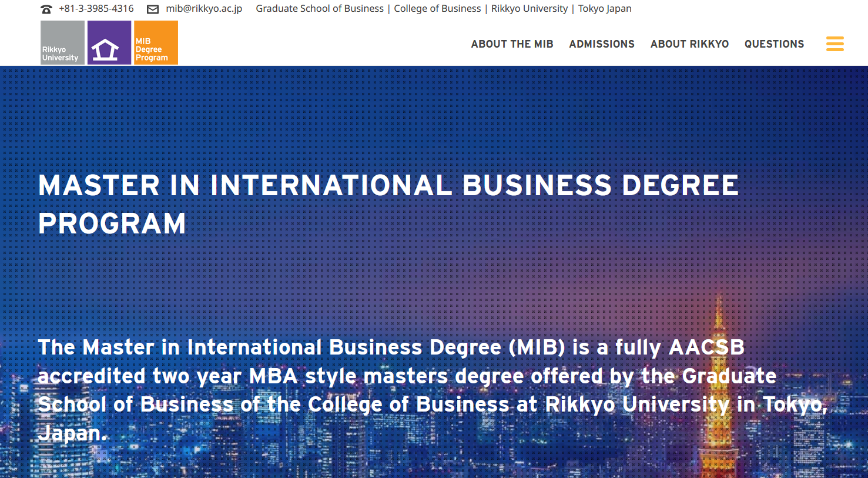
Task: Open the ADMISSIONS menu
Action: pos(601,44)
